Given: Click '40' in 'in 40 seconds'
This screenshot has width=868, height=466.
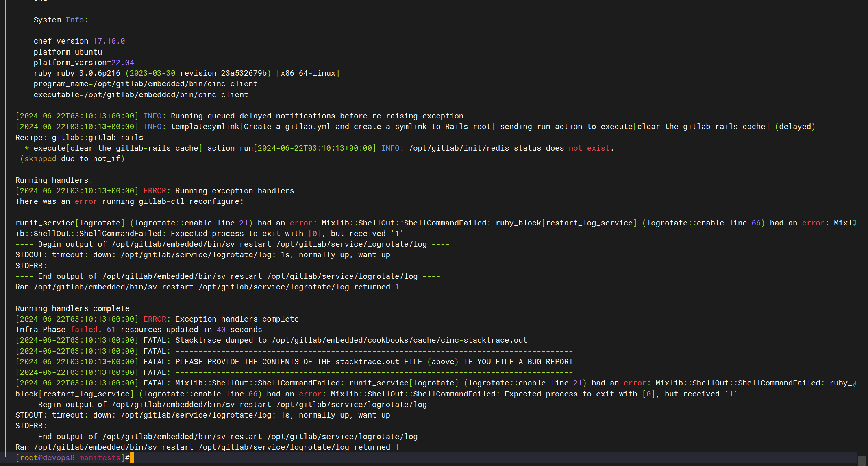Looking at the screenshot, I should tap(221, 330).
